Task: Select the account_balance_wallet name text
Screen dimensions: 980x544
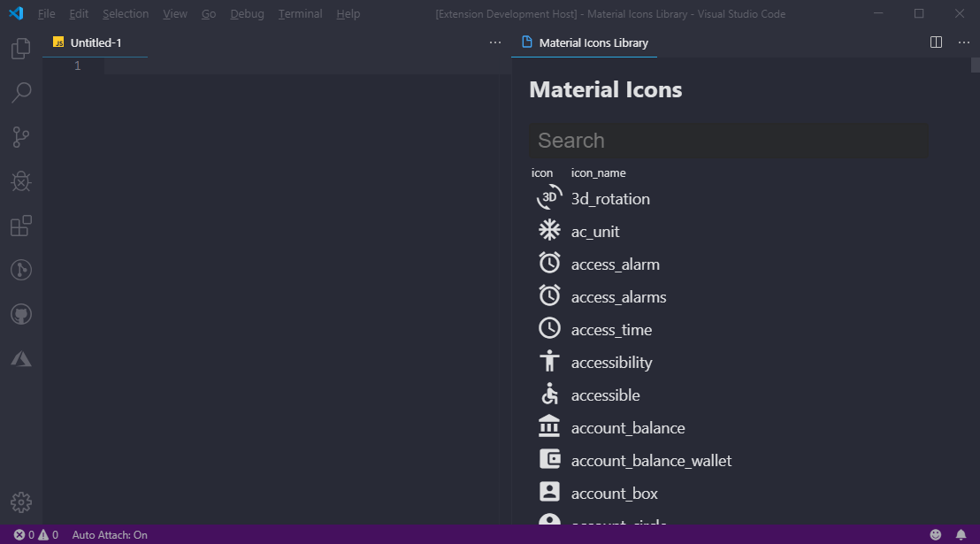Action: [651, 461]
